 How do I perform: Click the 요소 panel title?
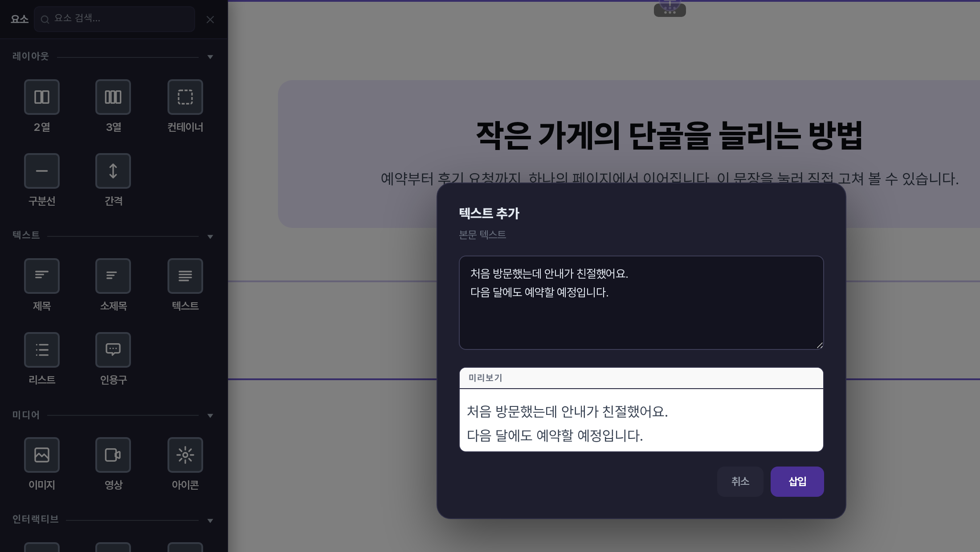pos(20,19)
